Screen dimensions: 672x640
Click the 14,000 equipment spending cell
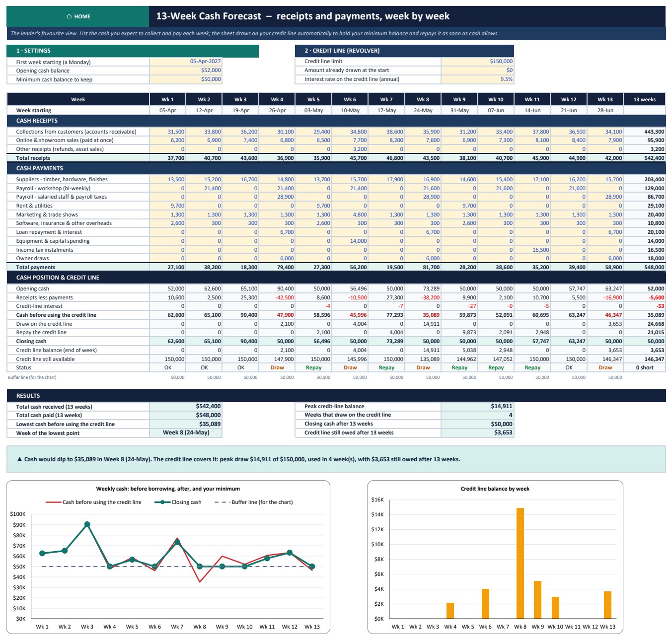[x=350, y=241]
